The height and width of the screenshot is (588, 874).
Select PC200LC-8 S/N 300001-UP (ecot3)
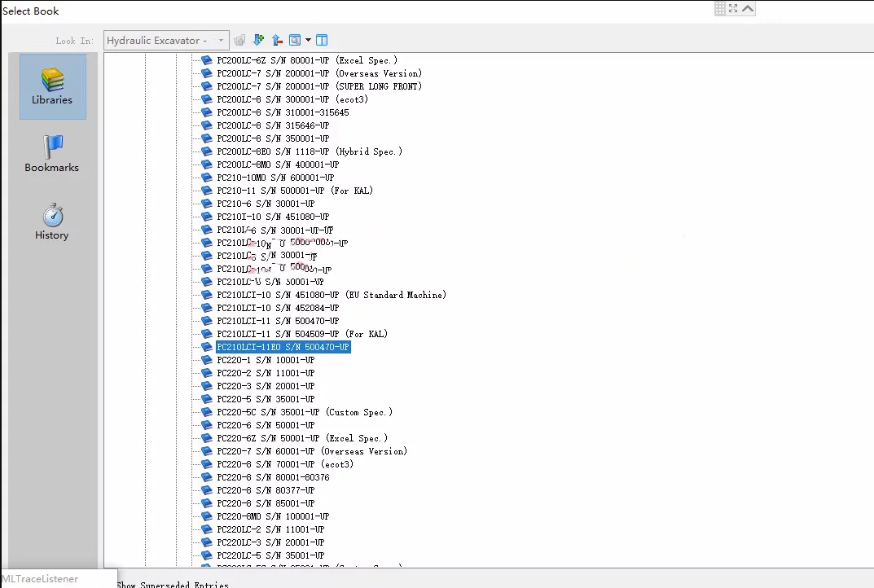[292, 99]
